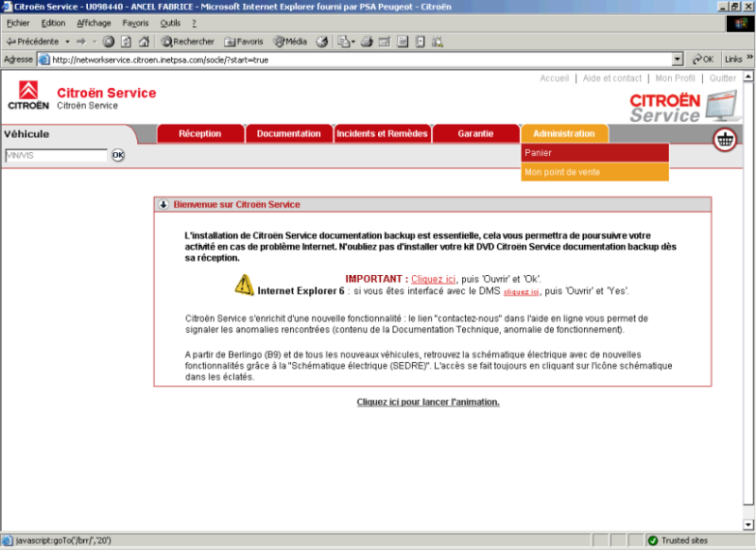Open the Favoris menu in menu bar
The image size is (756, 550).
(135, 23)
